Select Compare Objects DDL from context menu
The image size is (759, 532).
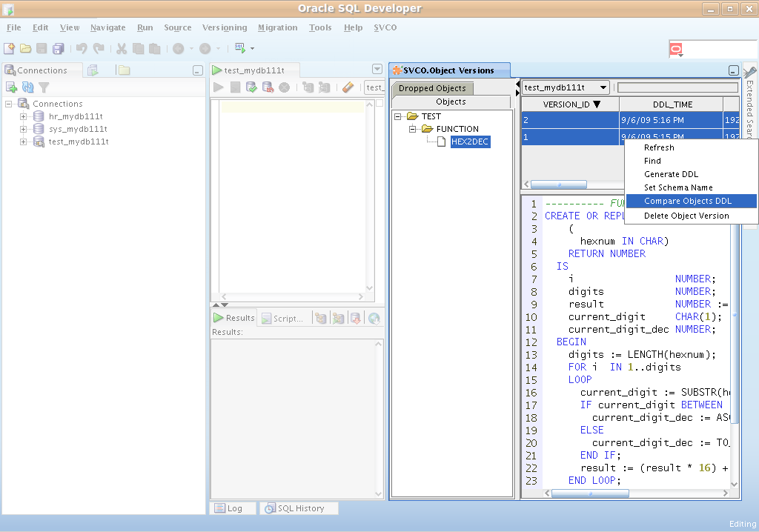687,201
